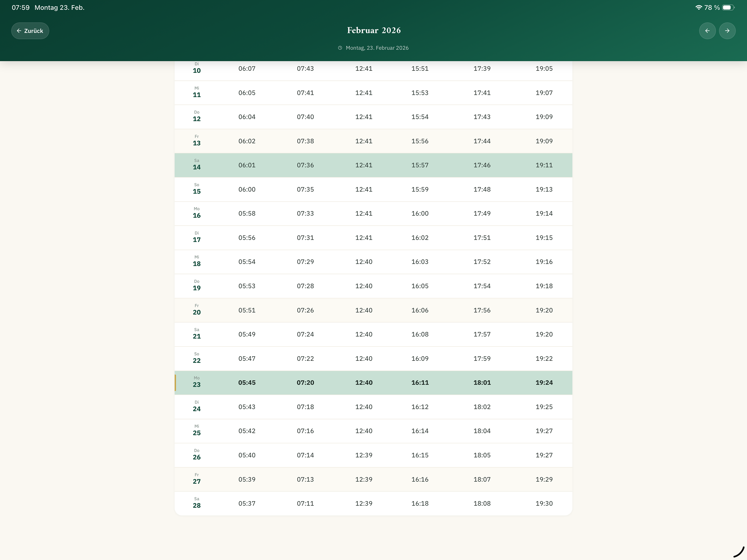Tap 16:00 in day 16 row
747x560 pixels.
(x=420, y=213)
